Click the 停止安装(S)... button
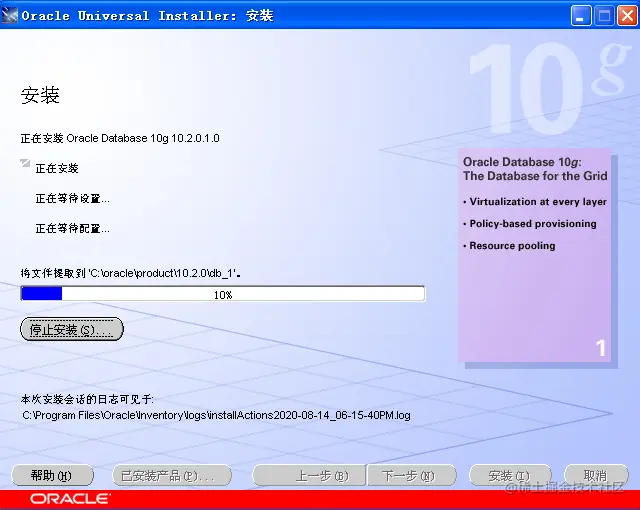Image resolution: width=640 pixels, height=510 pixels. [72, 329]
